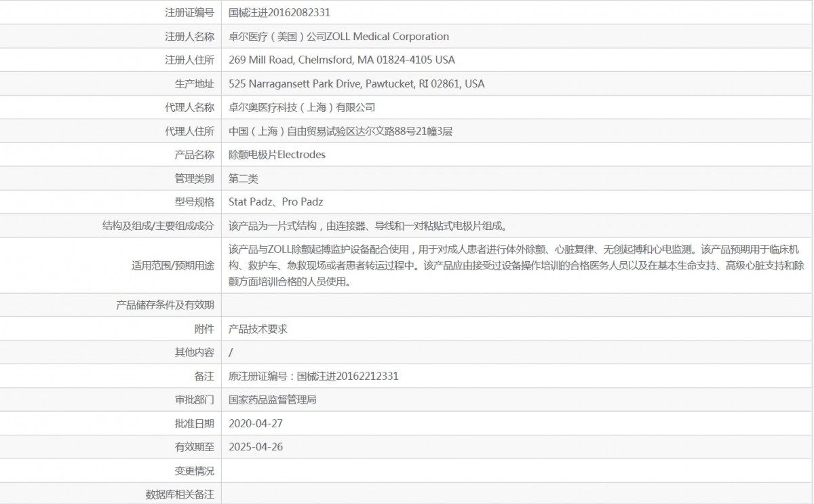Click the 525 Narragansett Park Drive production address

[x=357, y=84]
